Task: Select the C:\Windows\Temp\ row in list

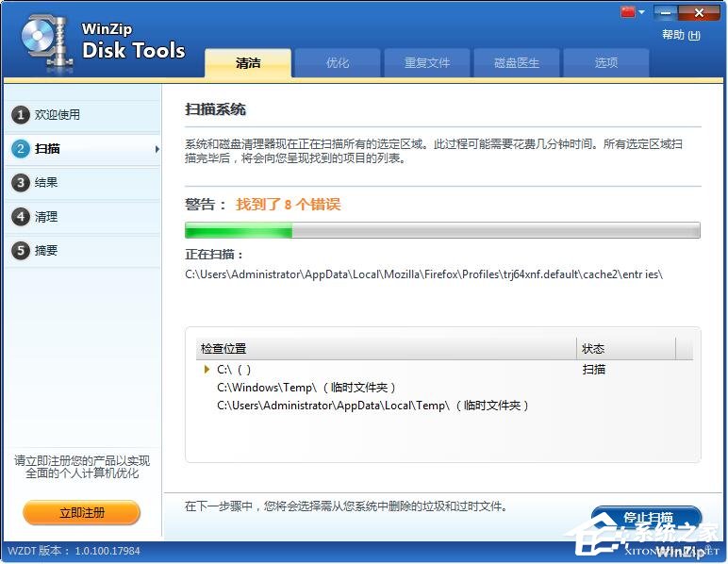Action: point(306,388)
